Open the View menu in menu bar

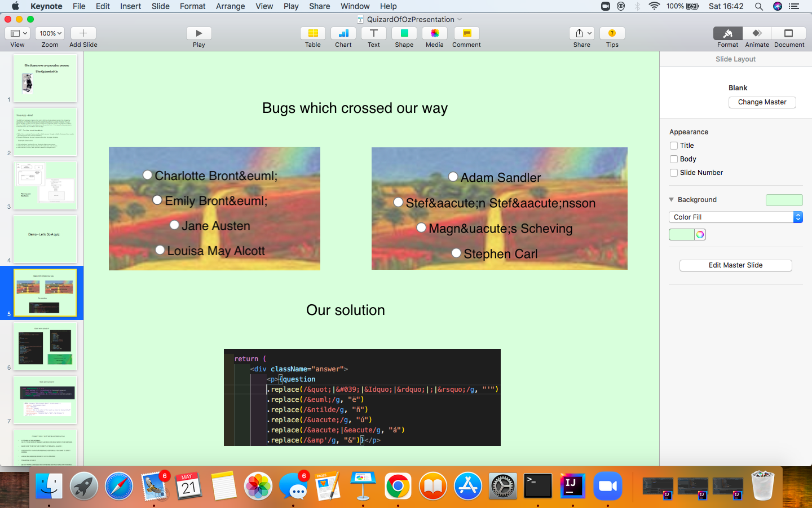coord(264,6)
